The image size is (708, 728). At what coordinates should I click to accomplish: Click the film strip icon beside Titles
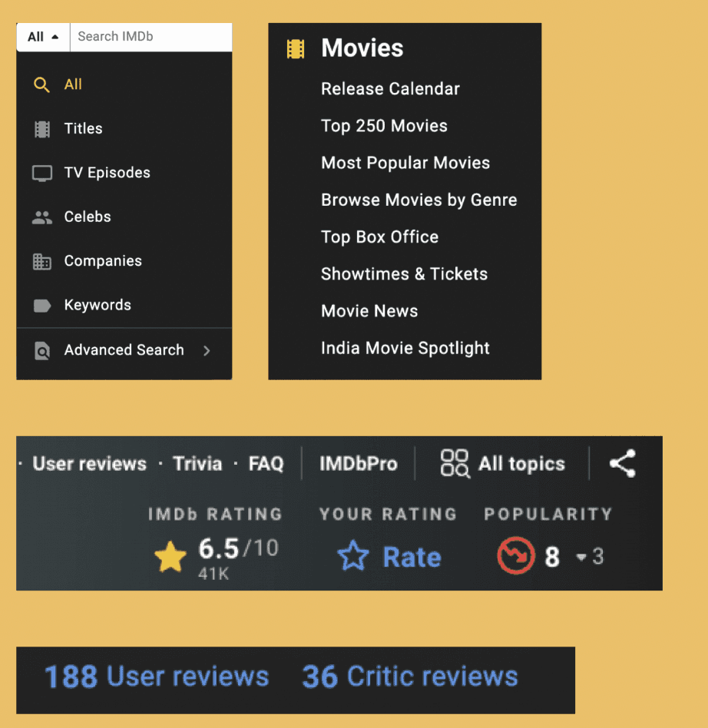pos(41,129)
